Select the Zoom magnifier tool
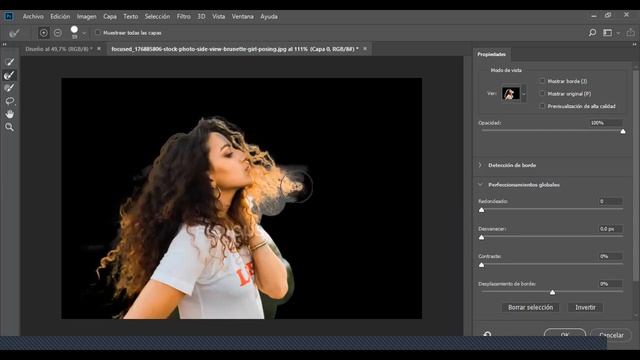Image resolution: width=640 pixels, height=360 pixels. point(9,127)
